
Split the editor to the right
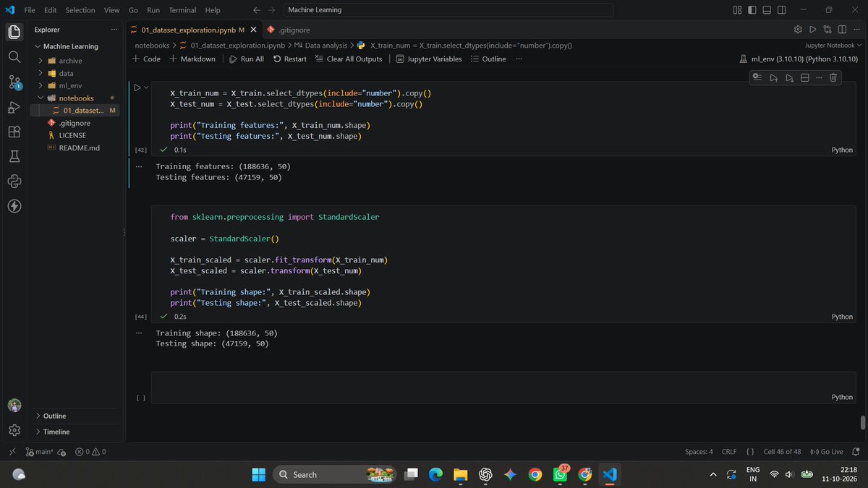click(842, 30)
